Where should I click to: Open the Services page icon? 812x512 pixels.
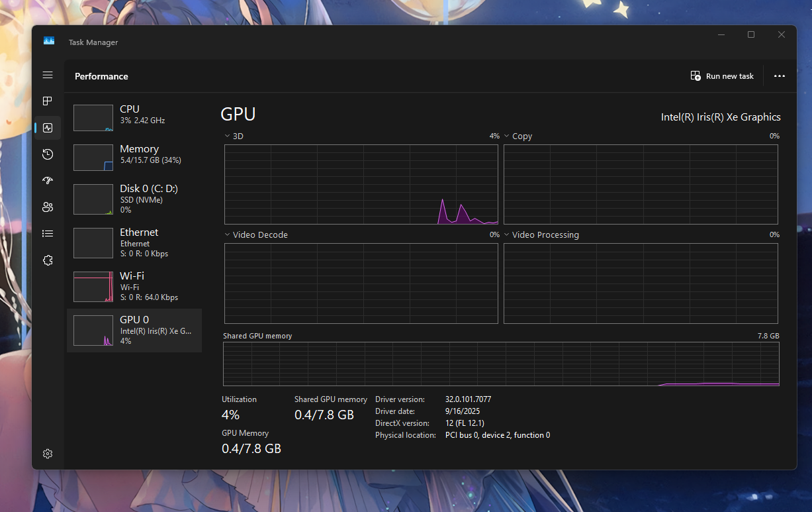[48, 260]
